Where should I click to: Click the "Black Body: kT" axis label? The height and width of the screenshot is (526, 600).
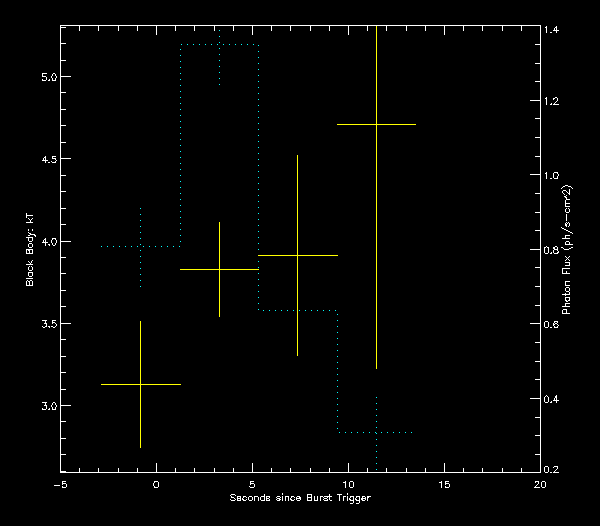(x=30, y=250)
